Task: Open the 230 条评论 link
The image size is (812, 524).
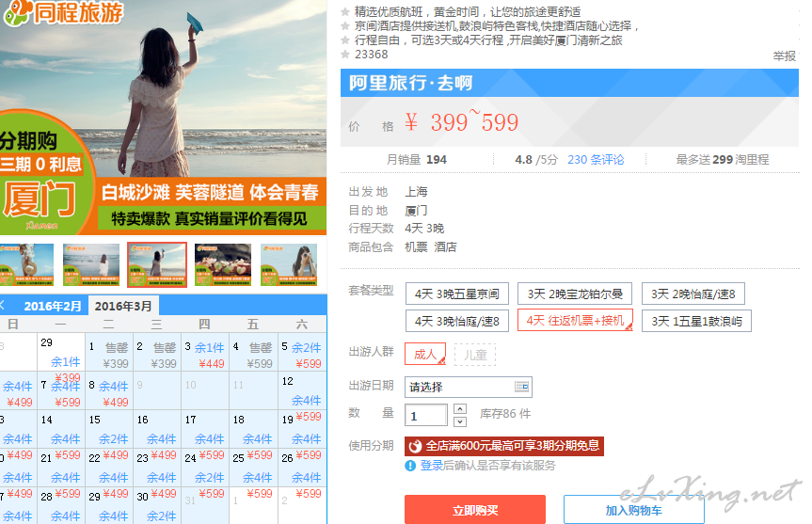Action: coord(596,160)
